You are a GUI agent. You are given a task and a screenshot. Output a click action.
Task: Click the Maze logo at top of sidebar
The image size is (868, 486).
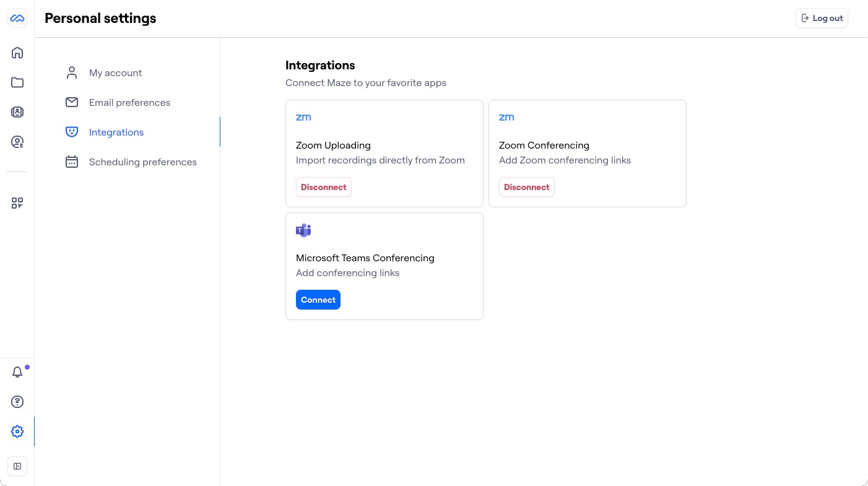(17, 18)
